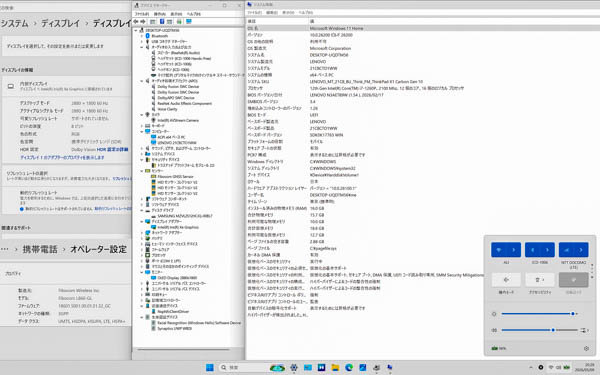The image size is (600, 375).
Task: Show hidden tray icons chevron on the taskbar
Action: (x=530, y=367)
